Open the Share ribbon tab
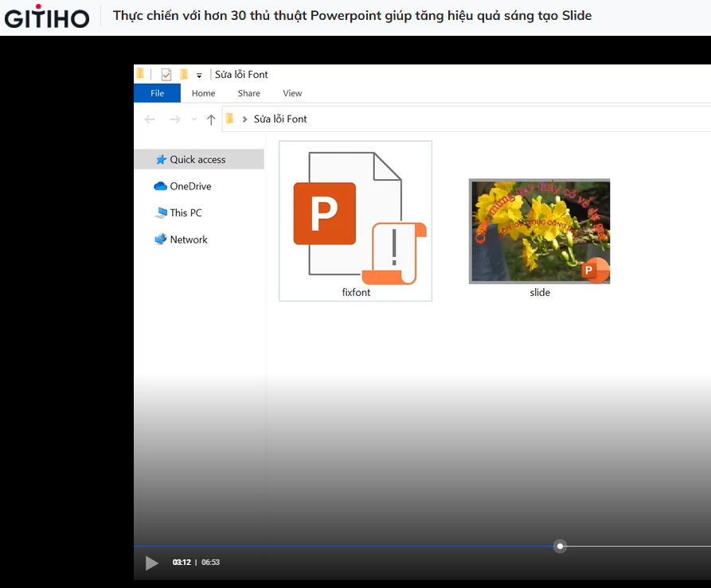 coord(249,93)
